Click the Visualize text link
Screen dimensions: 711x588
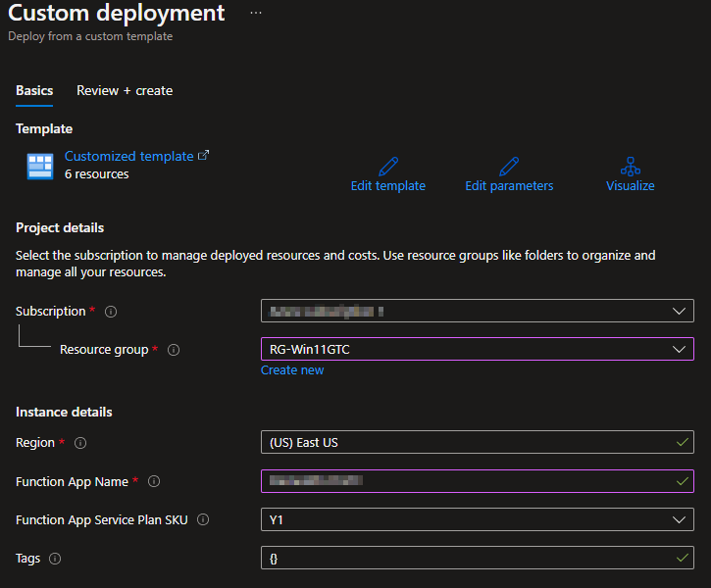631,186
